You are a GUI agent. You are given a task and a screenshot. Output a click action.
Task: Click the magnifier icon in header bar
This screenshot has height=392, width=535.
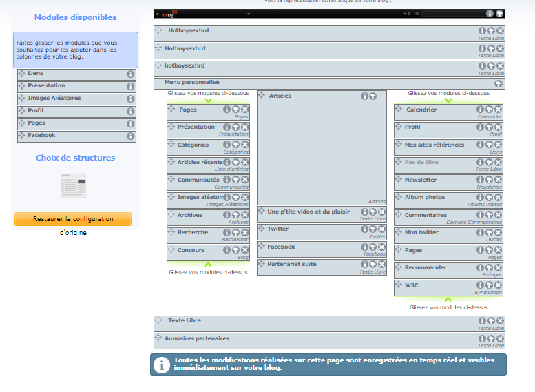pyautogui.click(x=417, y=14)
